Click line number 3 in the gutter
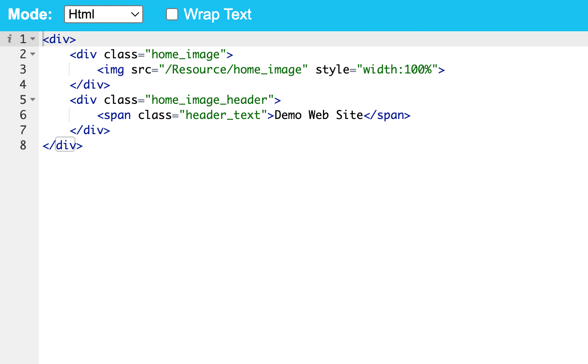Viewport: 588px width, 364px height. click(x=23, y=70)
